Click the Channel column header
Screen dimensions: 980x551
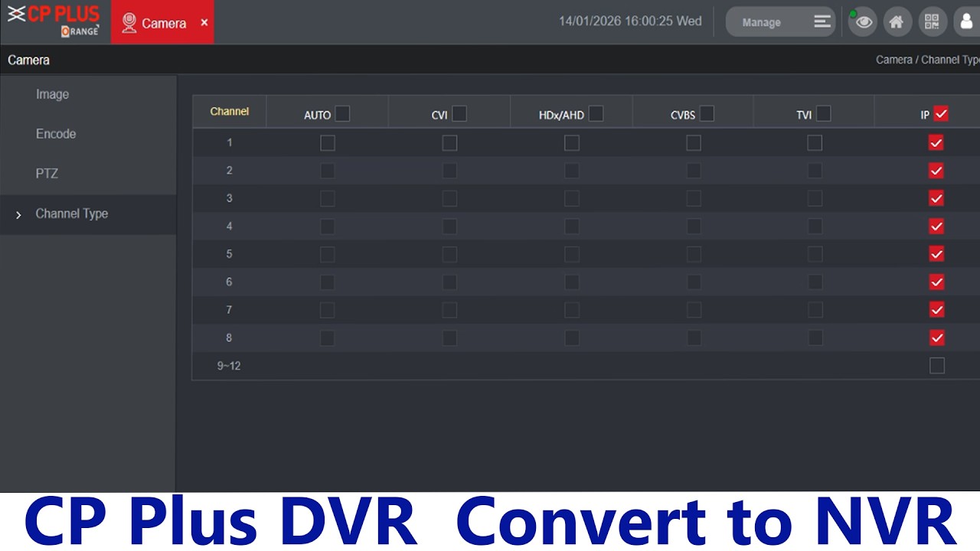click(230, 112)
